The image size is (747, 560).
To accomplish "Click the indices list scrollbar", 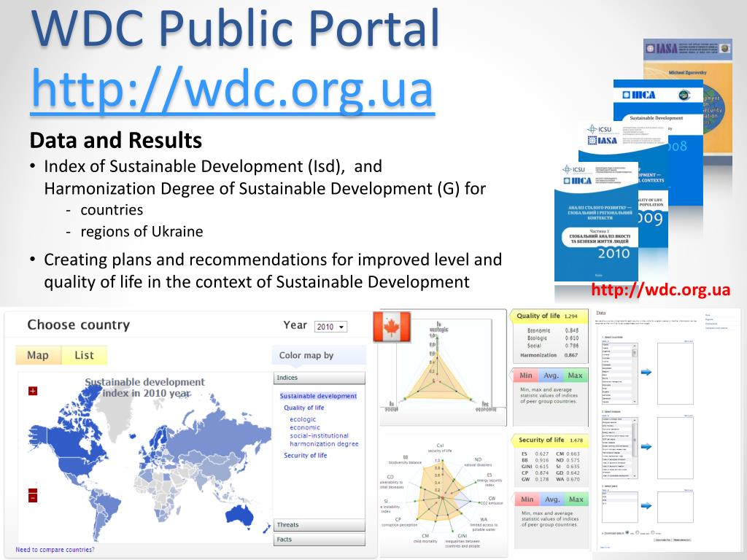I will pyautogui.click(x=635, y=448).
